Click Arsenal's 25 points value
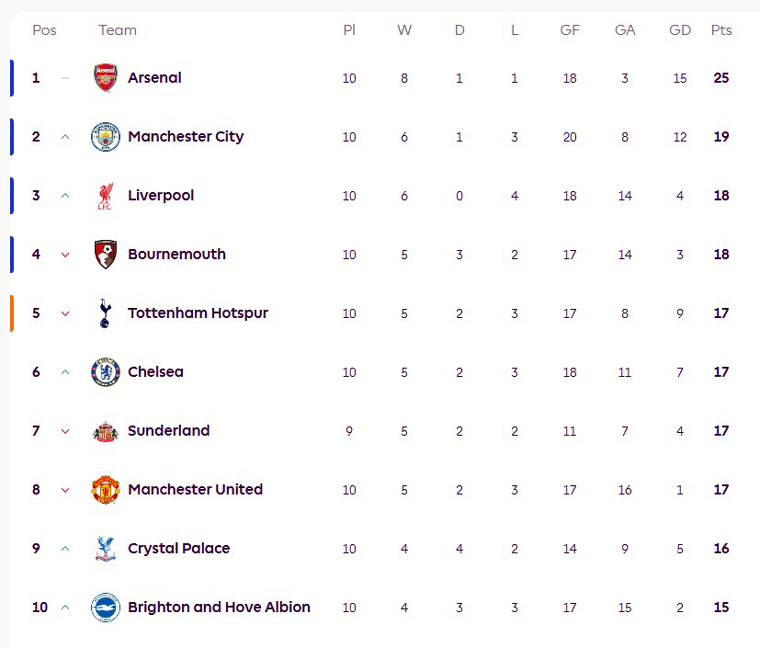Screen dimensions: 760x648 [721, 78]
